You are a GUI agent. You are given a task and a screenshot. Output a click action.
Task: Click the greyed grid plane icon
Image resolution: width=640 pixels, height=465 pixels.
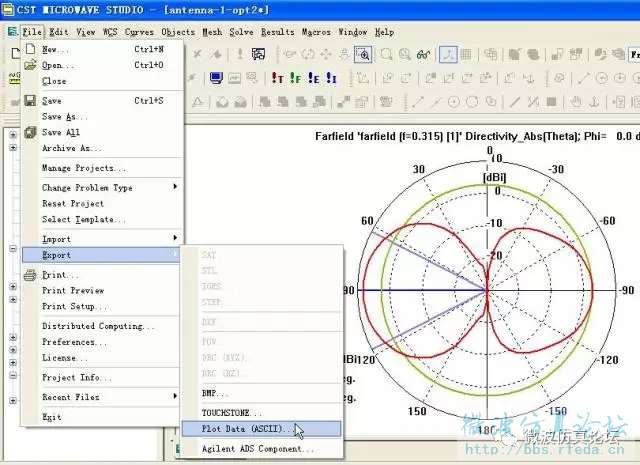(466, 54)
